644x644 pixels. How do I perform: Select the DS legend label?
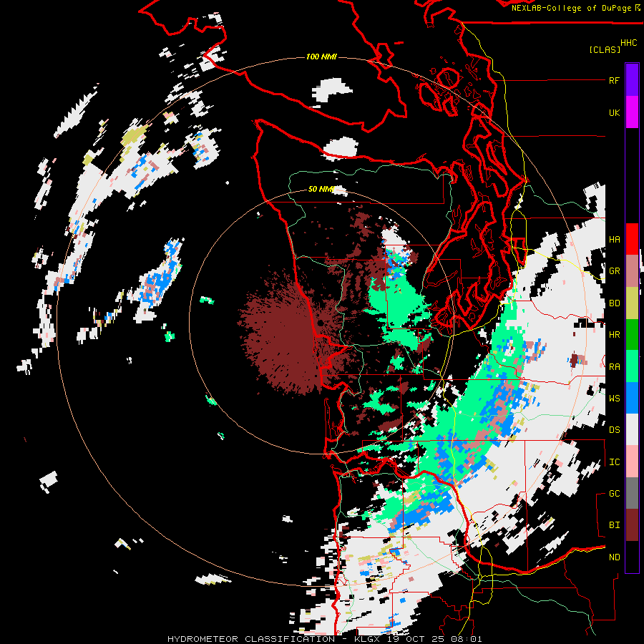pos(614,430)
